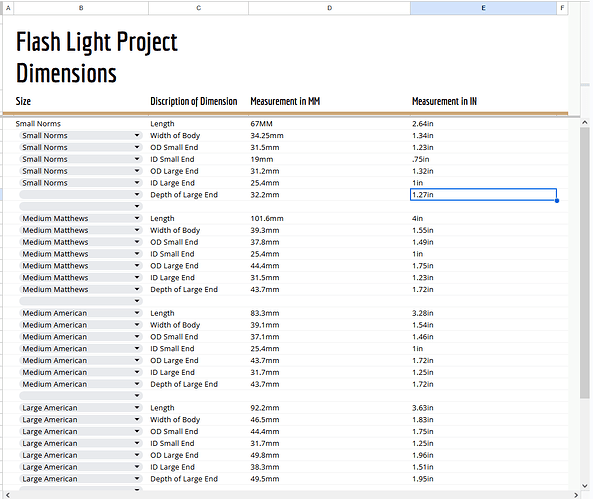The height and width of the screenshot is (499, 593).
Task: Select the 1.27in selected cell
Action: tap(483, 194)
